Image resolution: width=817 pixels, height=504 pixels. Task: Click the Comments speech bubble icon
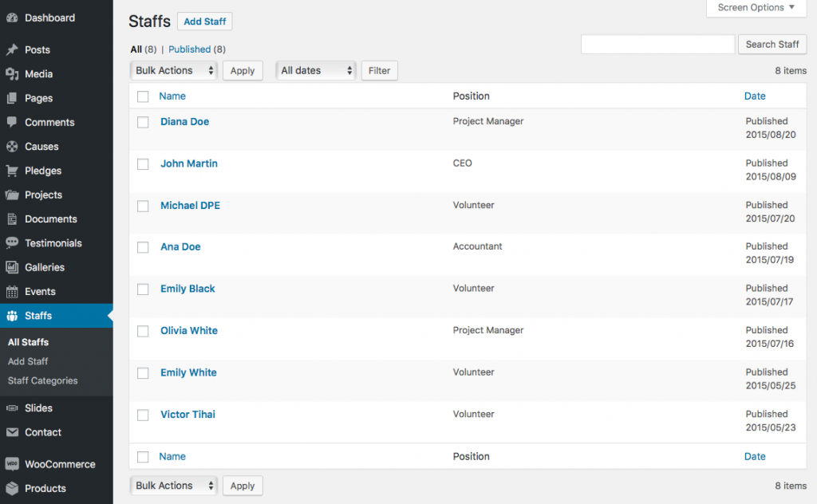coord(14,122)
